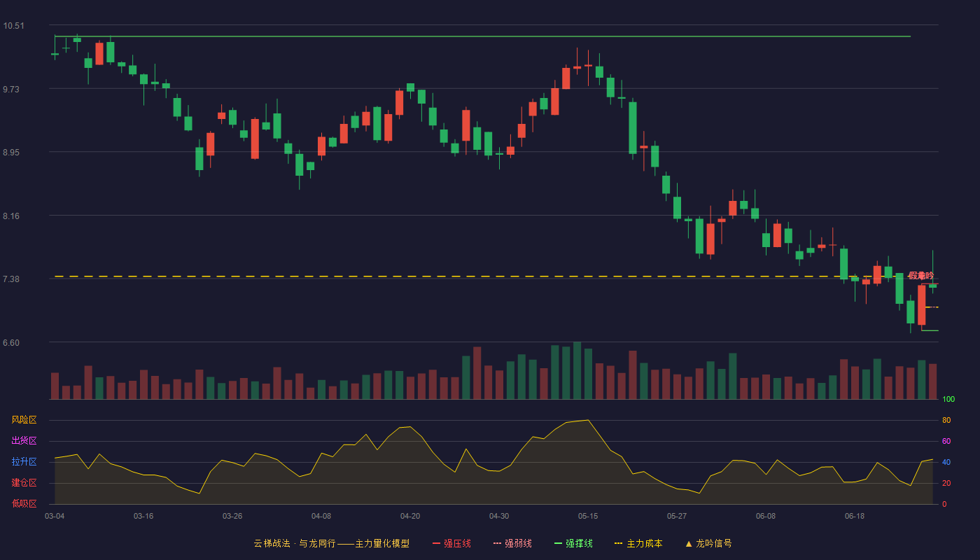Toggle the 强压线 legend item
Viewport: 980px width, 560px height.
tap(451, 543)
